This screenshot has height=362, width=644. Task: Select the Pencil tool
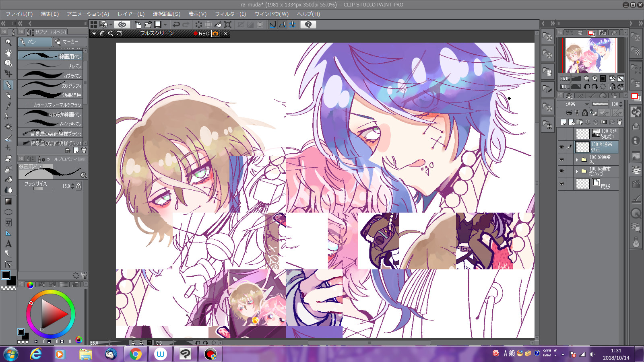[x=8, y=95]
